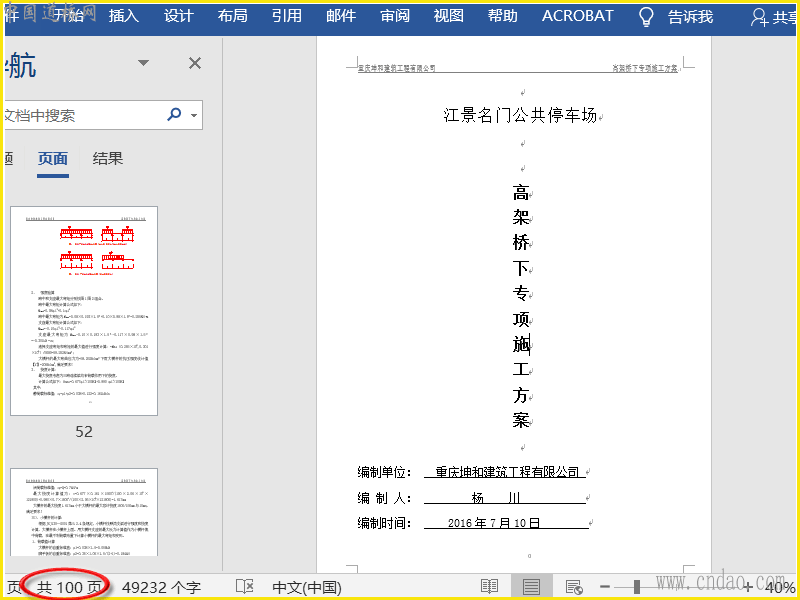Select the page 53 thumbnail below
Screen dimensions: 800x600
[x=84, y=512]
